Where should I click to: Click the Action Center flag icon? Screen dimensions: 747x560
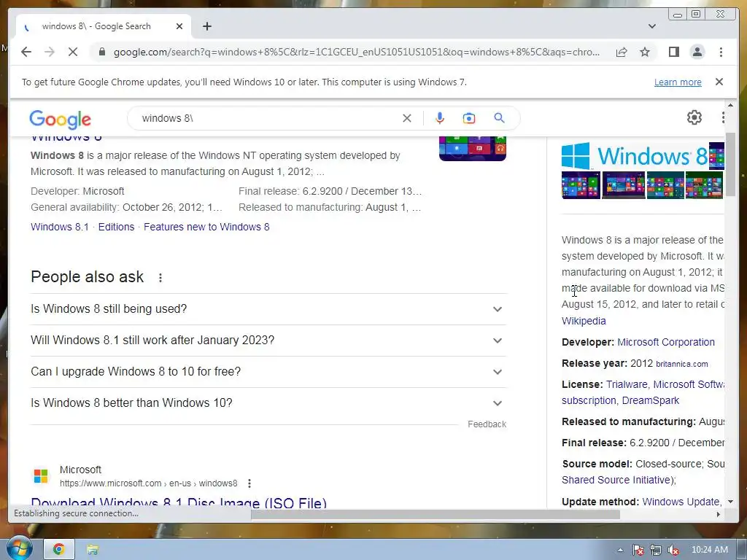point(638,550)
